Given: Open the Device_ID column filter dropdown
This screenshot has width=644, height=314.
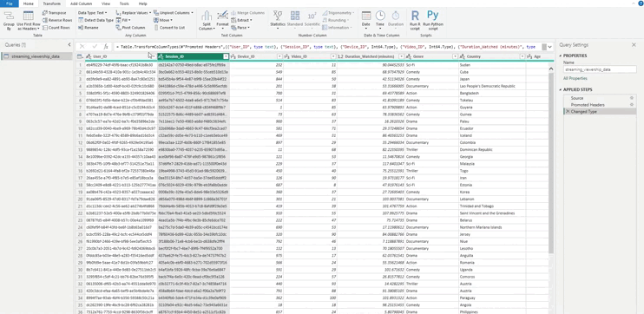Looking at the screenshot, I should [x=279, y=56].
